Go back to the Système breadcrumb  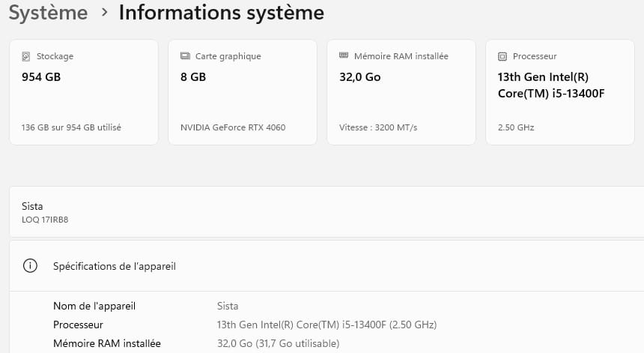pos(48,13)
